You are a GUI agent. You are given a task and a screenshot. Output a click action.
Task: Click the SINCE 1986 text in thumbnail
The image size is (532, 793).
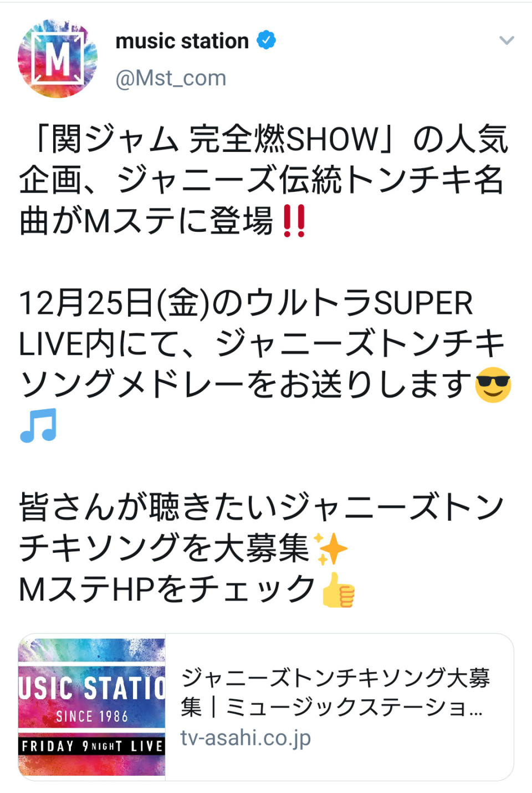tap(92, 716)
